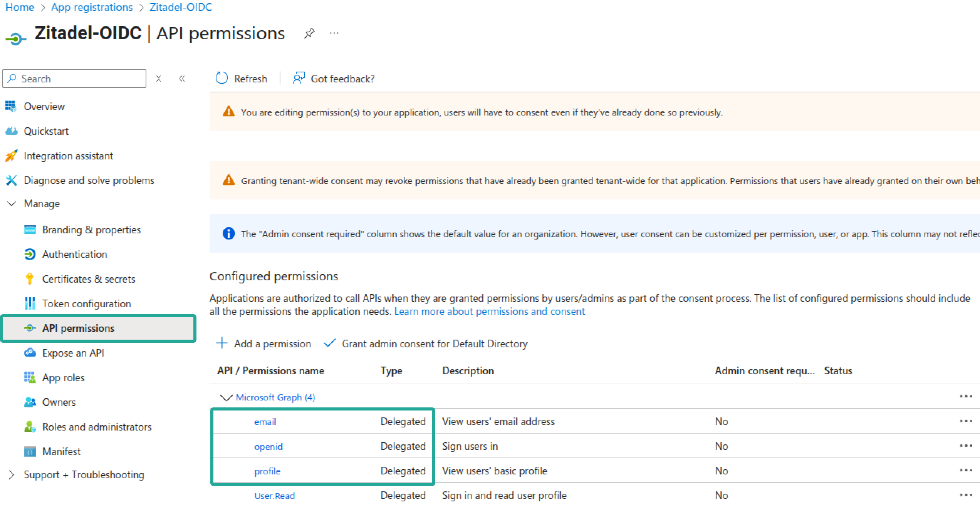980x506 pixels.
Task: Open the profile permission link
Action: 267,471
